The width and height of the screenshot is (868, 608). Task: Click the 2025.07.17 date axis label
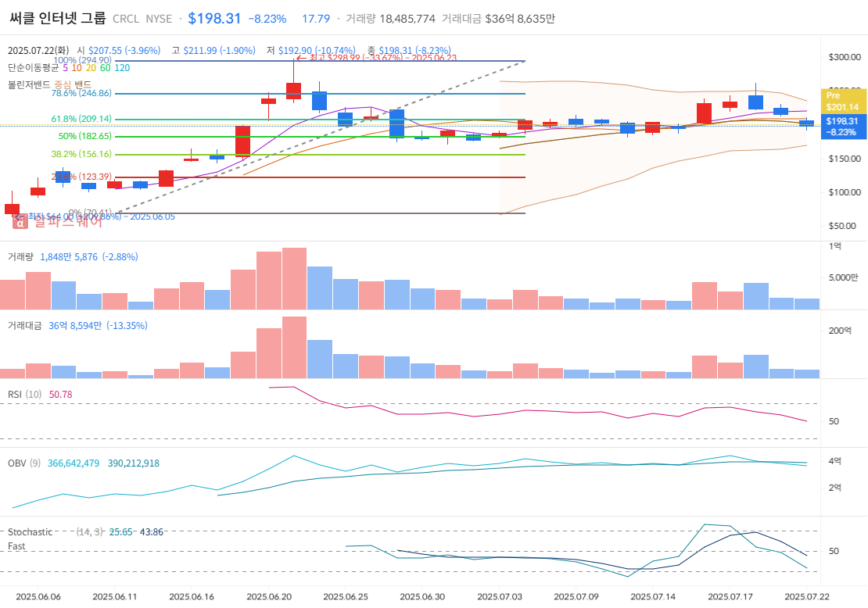(730, 597)
